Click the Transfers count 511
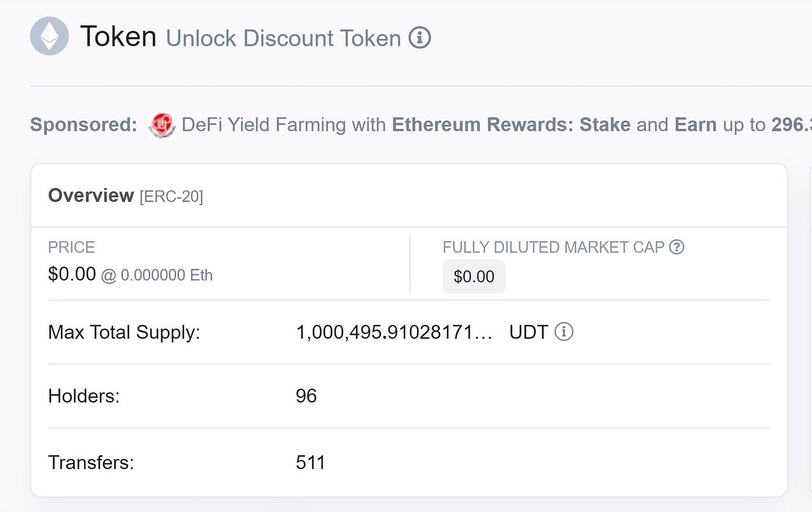This screenshot has height=512, width=812. point(310,463)
